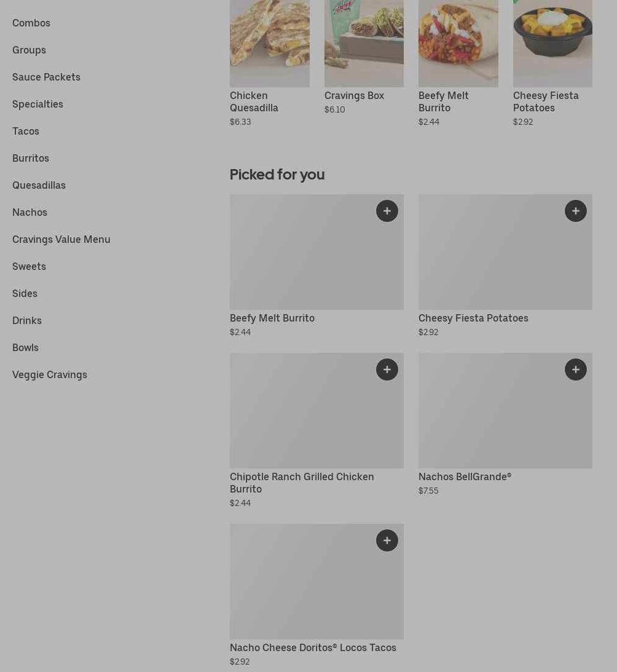Add Cheesy Fiesta Potatoes with plus icon

[x=576, y=211]
